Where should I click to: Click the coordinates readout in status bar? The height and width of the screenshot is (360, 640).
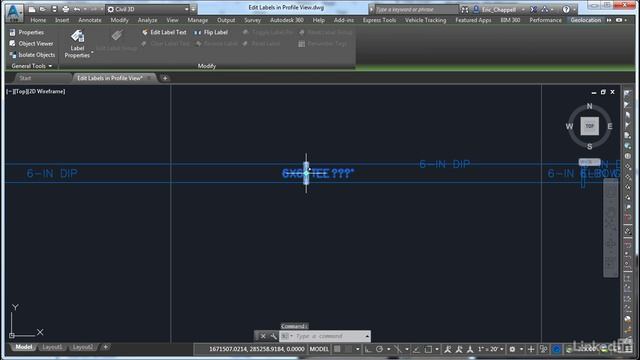257,349
